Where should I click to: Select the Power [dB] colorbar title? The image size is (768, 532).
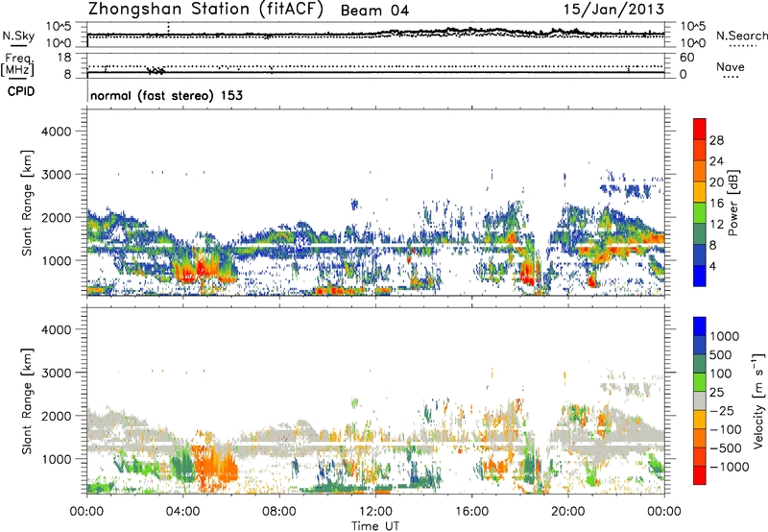733,203
